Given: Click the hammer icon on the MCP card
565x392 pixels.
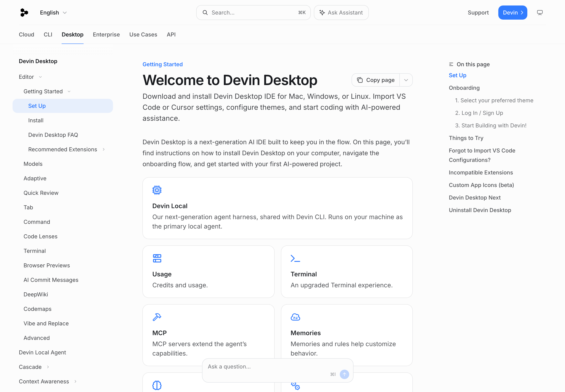Looking at the screenshot, I should 157,317.
